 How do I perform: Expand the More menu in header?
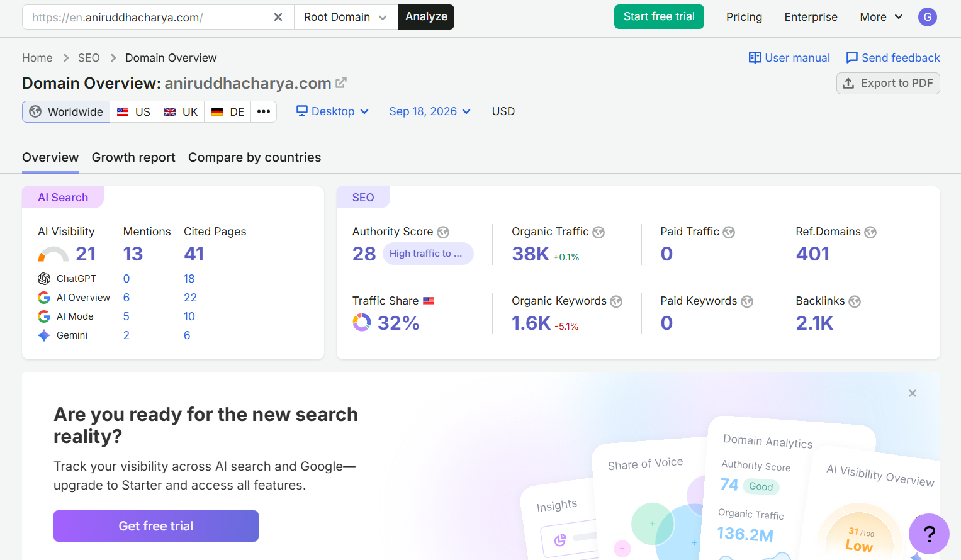(x=881, y=17)
